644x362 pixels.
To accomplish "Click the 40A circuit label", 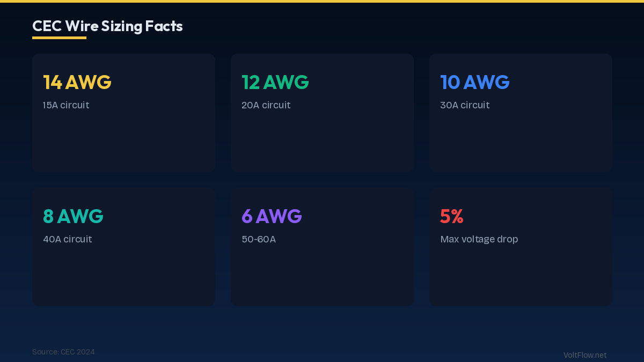I will [68, 239].
